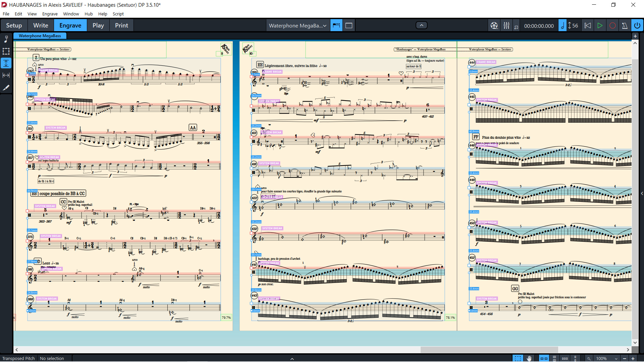Select the Note Spacing tool
644x362 pixels.
coord(6,75)
